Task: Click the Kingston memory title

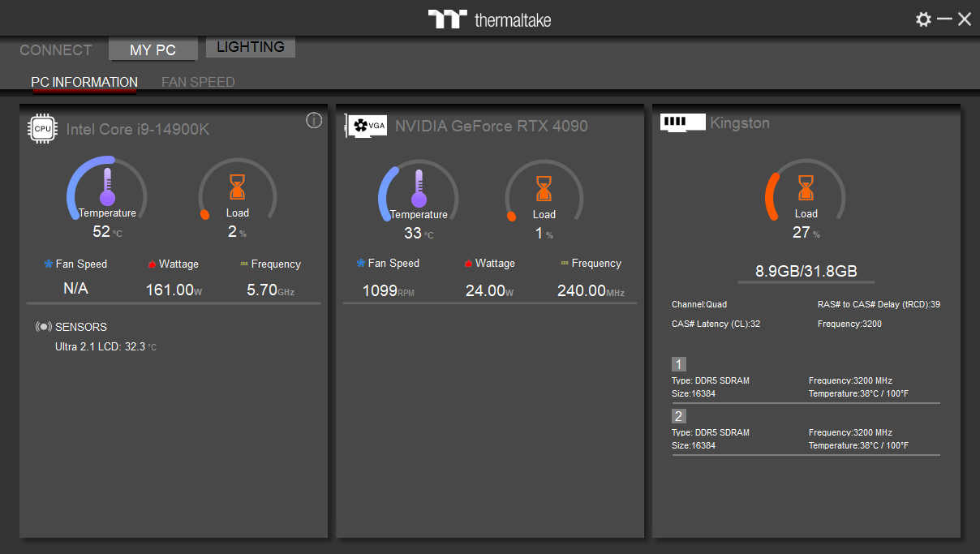Action: coord(740,123)
